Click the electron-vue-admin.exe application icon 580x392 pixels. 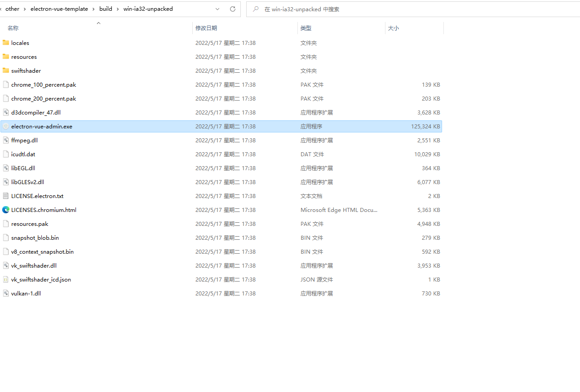(x=6, y=126)
